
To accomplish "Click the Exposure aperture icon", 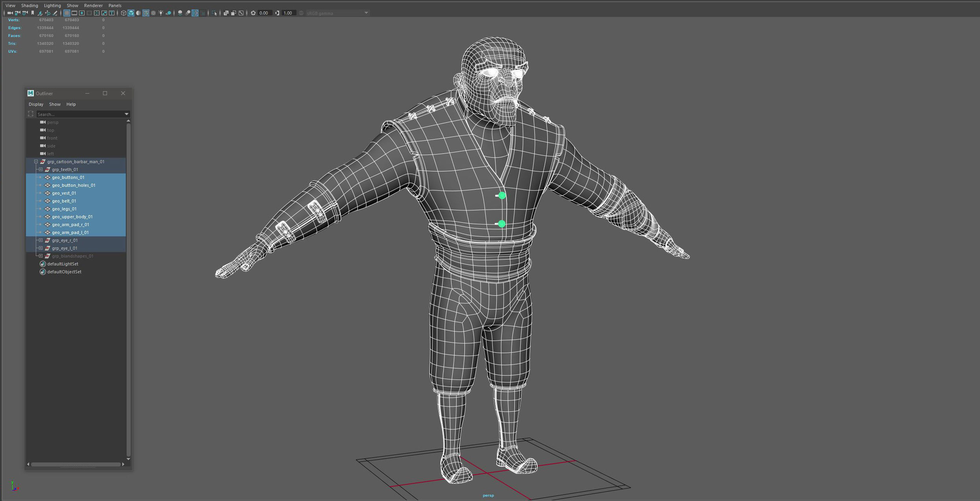I will 253,13.
